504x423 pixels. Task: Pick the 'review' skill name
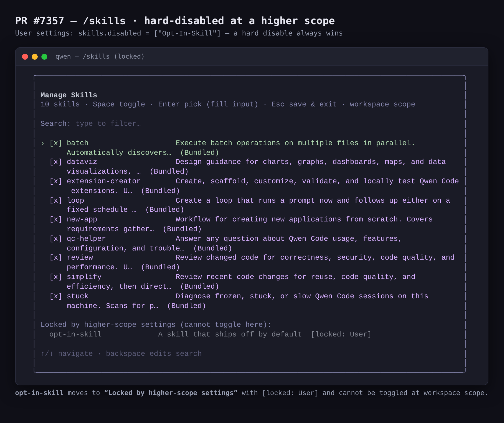pyautogui.click(x=80, y=257)
